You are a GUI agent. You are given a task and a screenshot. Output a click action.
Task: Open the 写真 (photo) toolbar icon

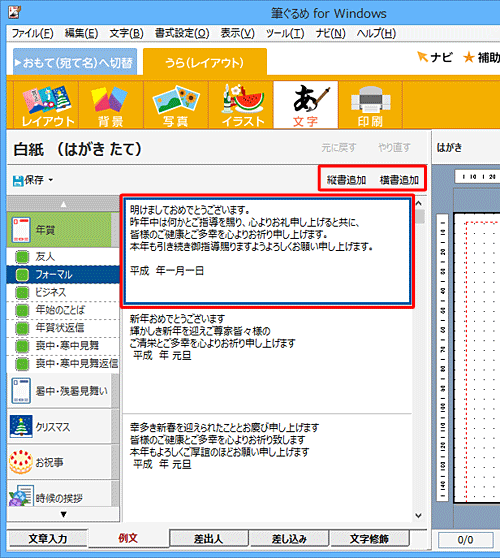pyautogui.click(x=176, y=105)
